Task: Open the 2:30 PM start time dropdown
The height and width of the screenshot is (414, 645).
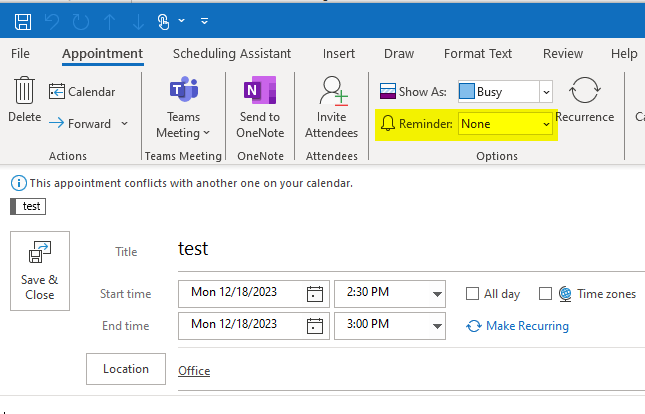Action: click(x=437, y=294)
